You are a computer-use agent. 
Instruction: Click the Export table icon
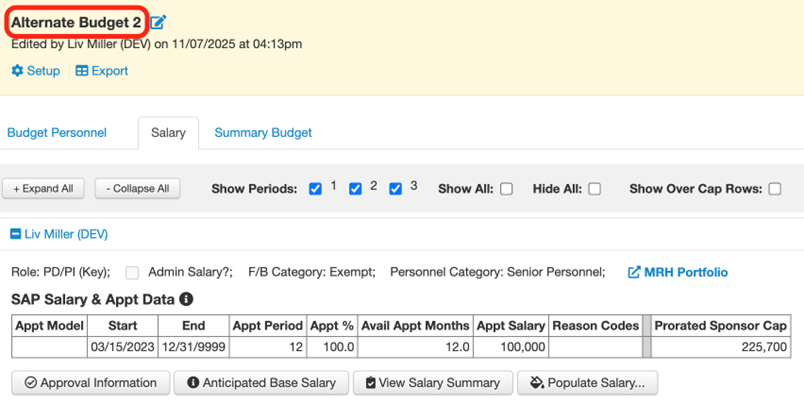82,71
